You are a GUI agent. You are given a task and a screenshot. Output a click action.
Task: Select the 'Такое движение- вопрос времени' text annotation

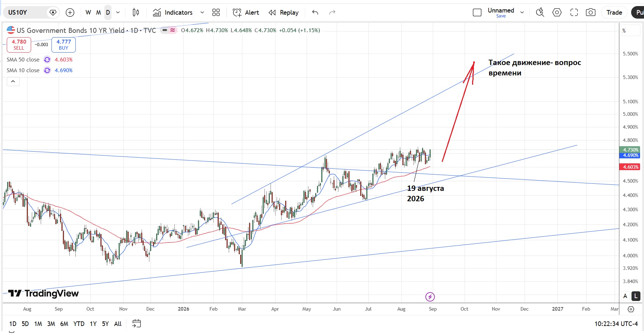tap(535, 68)
